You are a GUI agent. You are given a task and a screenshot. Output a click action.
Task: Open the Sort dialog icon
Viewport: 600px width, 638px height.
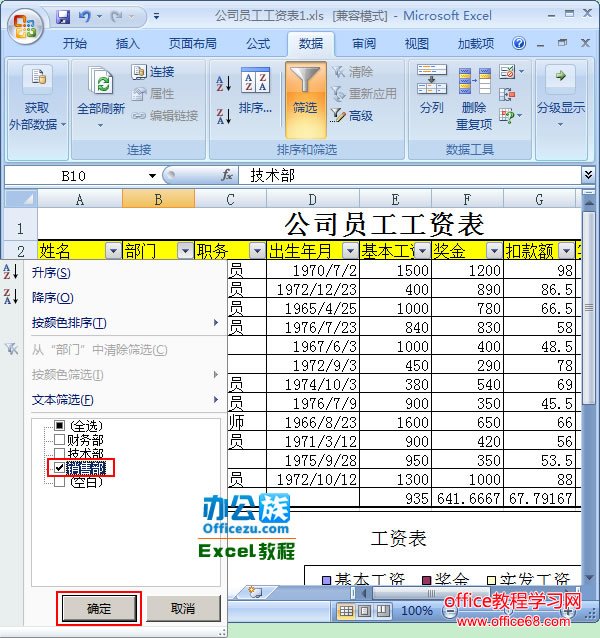coord(255,80)
